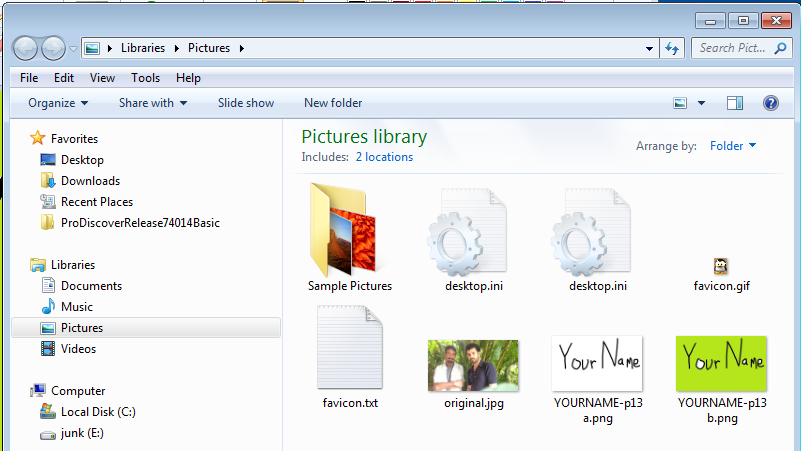Change your view using the view icon
The image size is (801, 451).
pyautogui.click(x=680, y=103)
